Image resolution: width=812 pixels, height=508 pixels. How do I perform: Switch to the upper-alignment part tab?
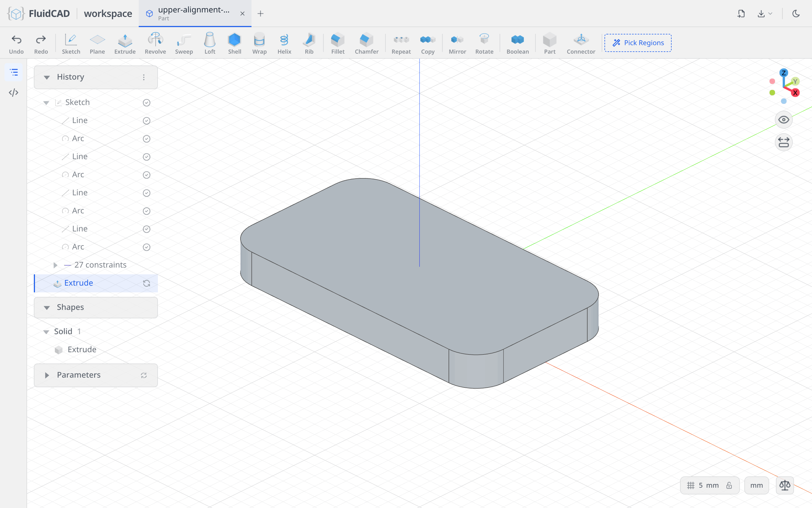click(x=195, y=14)
